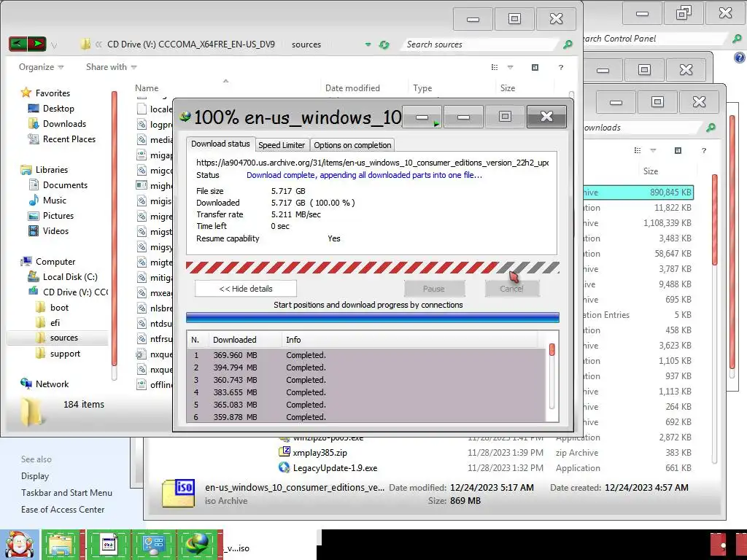Image resolution: width=747 pixels, height=560 pixels.
Task: Click the forward arrow in sources window
Action: pos(36,44)
